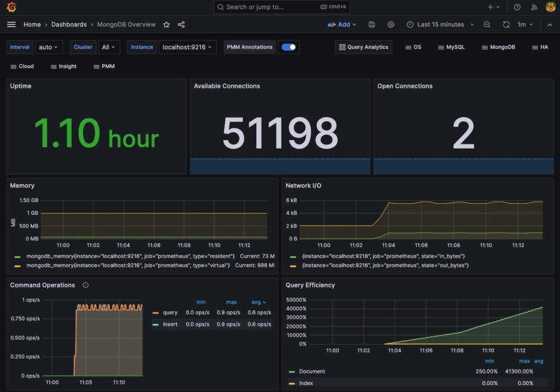Open the PMM dashboards menu
The width and height of the screenshot is (560, 392).
(x=104, y=66)
